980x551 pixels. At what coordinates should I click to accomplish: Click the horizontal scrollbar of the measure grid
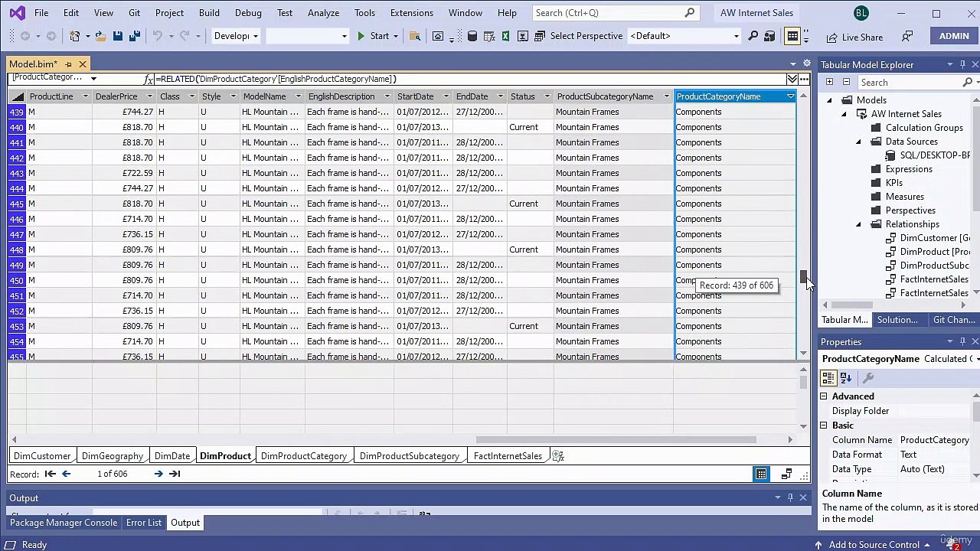click(616, 439)
